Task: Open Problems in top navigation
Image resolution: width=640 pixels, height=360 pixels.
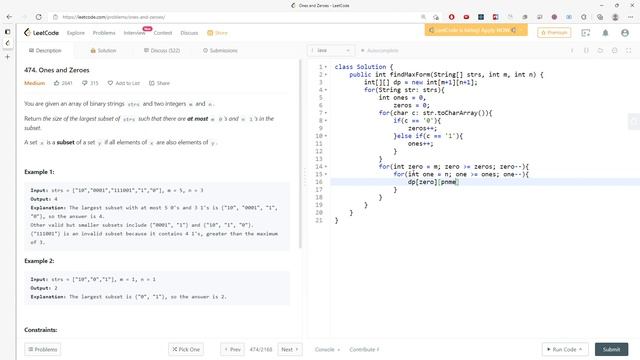Action: coord(104,33)
